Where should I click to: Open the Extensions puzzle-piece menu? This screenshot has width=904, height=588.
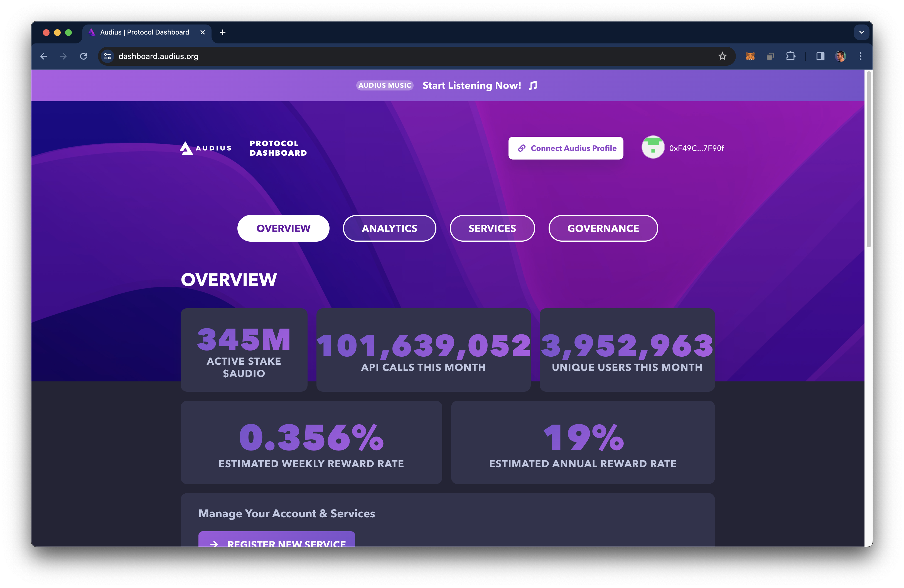pos(790,56)
